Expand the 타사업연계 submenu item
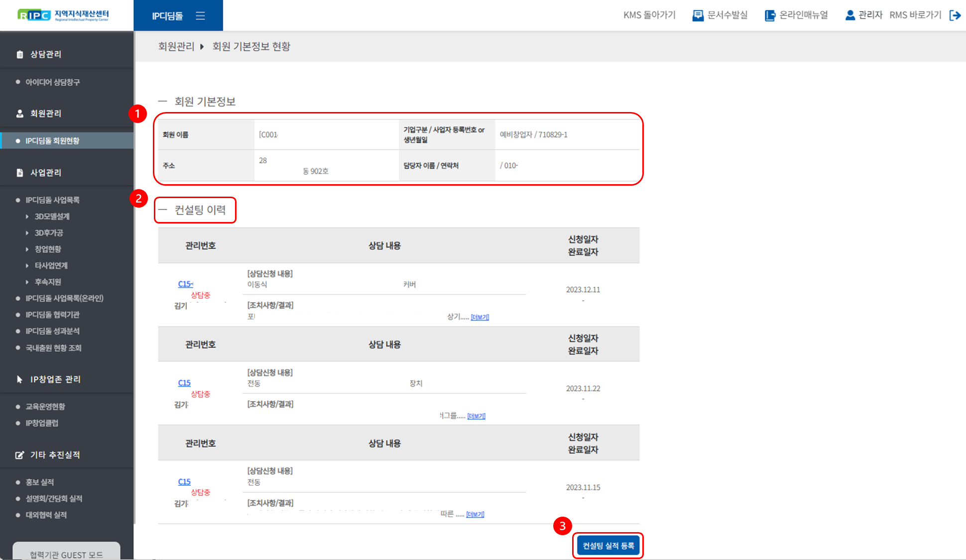The height and width of the screenshot is (560, 966). pyautogui.click(x=51, y=266)
